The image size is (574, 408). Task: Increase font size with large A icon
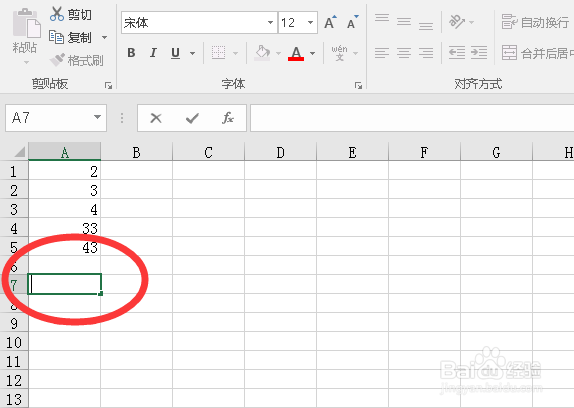[x=330, y=23]
